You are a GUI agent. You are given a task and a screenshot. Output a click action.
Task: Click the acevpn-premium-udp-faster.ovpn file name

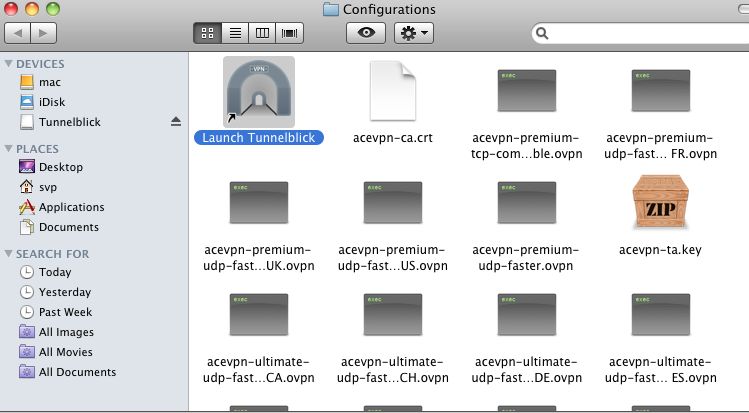pyautogui.click(x=525, y=258)
